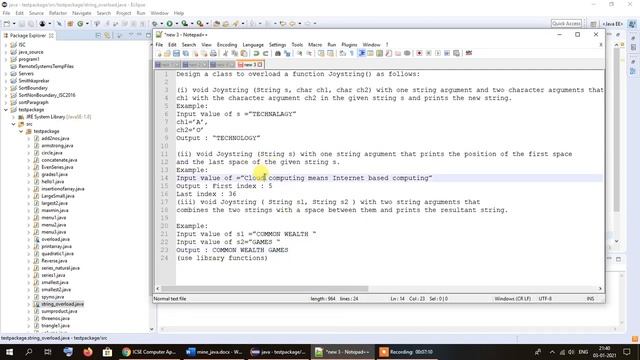Click Start Recording macro red dot icon
This screenshot has width=640, height=360.
click(x=419, y=53)
